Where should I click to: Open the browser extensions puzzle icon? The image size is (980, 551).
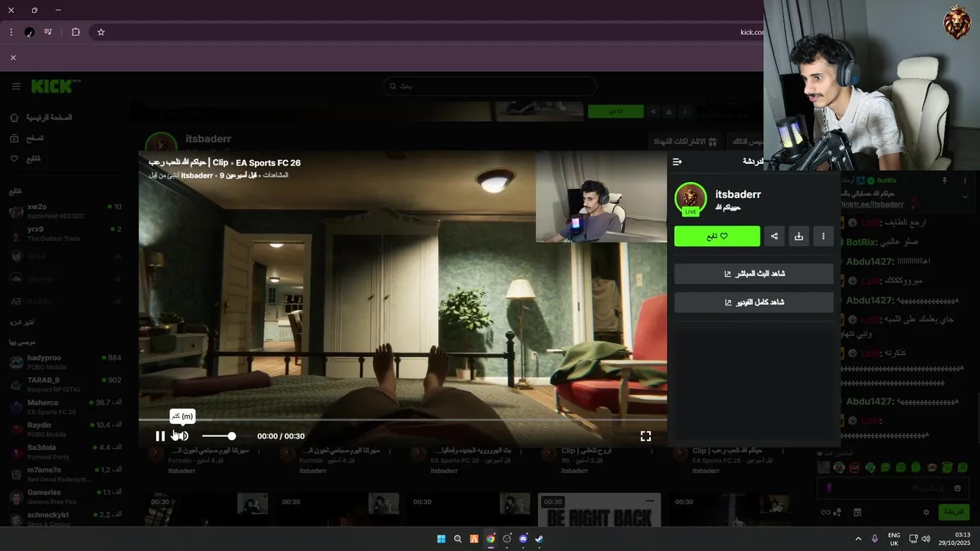coord(75,32)
